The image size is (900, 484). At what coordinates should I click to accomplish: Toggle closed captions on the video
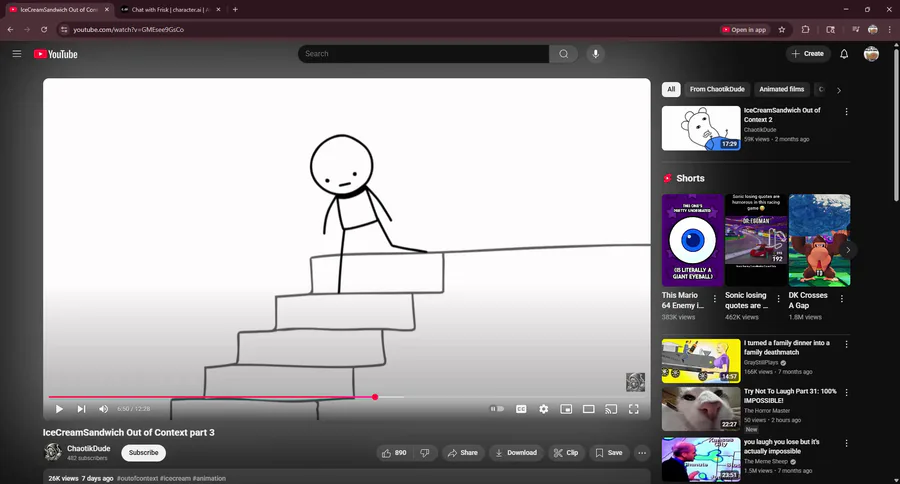point(521,409)
